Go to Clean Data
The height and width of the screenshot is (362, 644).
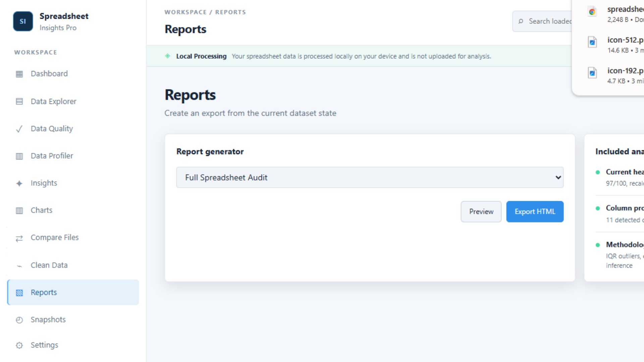[x=73, y=265]
